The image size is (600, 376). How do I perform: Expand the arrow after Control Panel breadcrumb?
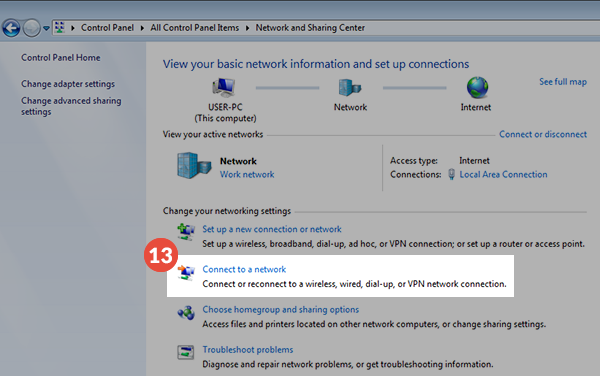pos(142,28)
